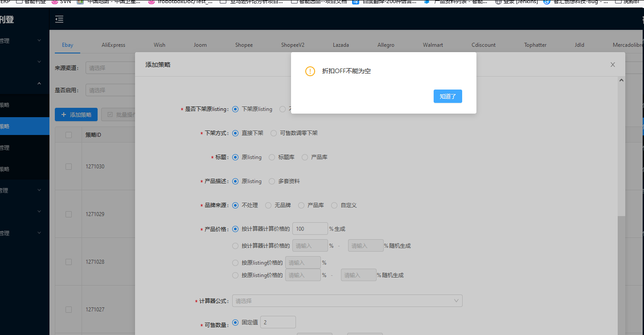The height and width of the screenshot is (335, 644).
Task: Click the dialog scrollbar up arrow
Action: pos(621,80)
